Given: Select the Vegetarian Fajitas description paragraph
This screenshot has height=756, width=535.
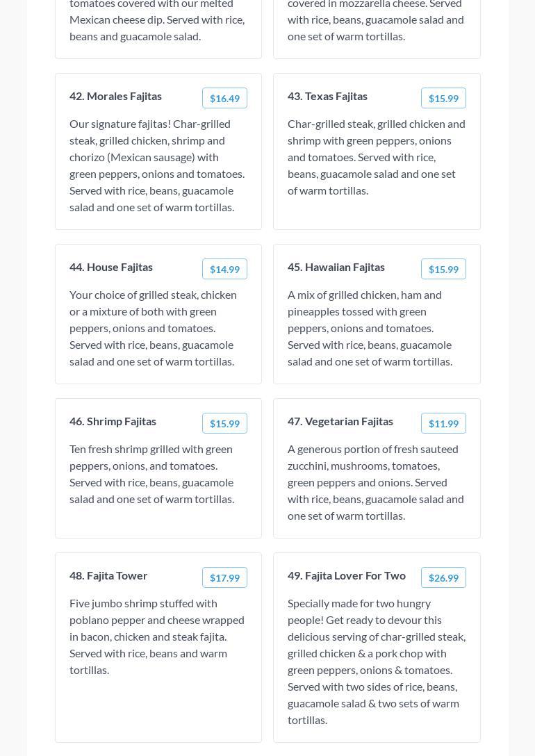Looking at the screenshot, I should point(376,482).
